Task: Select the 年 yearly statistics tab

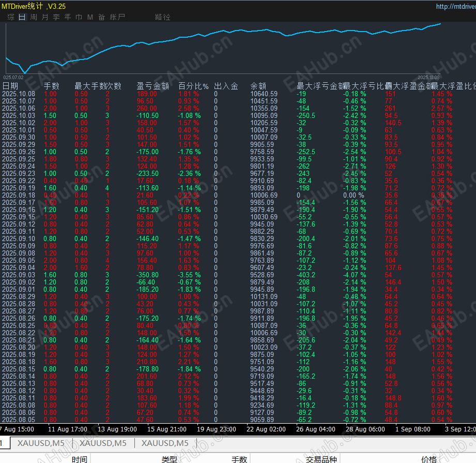Action: [68, 17]
